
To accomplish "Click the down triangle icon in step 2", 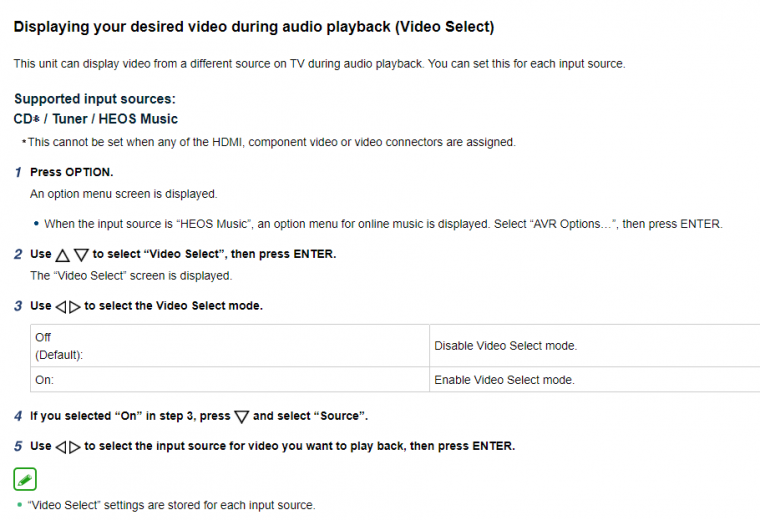I will [x=82, y=255].
